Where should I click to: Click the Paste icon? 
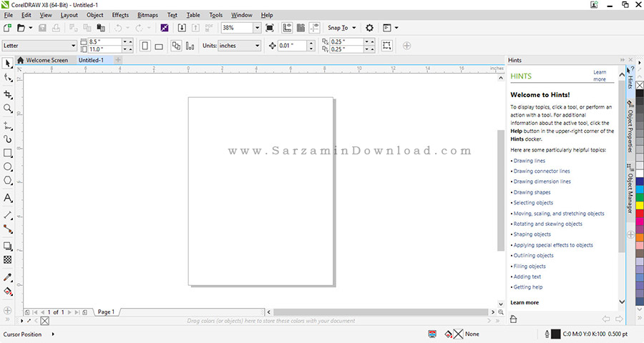101,28
